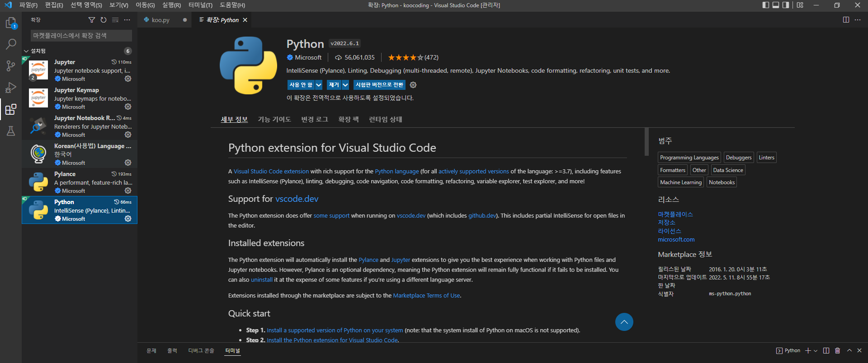The height and width of the screenshot is (363, 868).
Task: Open the Pylance link in description
Action: tap(368, 260)
